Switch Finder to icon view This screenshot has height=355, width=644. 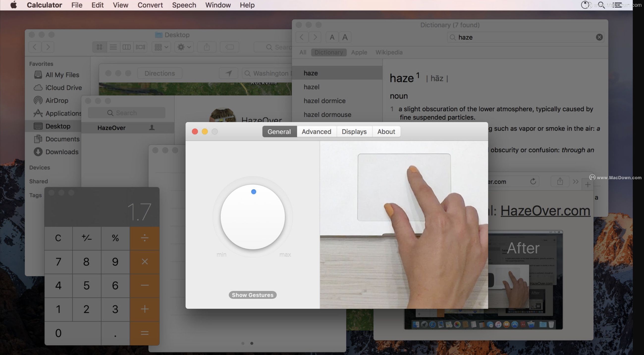(100, 47)
